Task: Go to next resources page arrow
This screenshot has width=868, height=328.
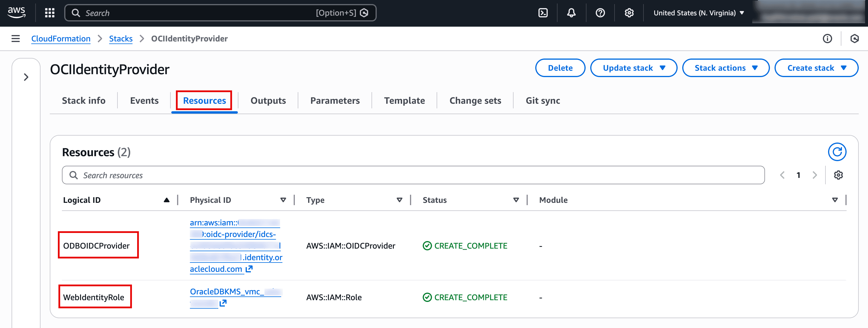Action: tap(814, 175)
